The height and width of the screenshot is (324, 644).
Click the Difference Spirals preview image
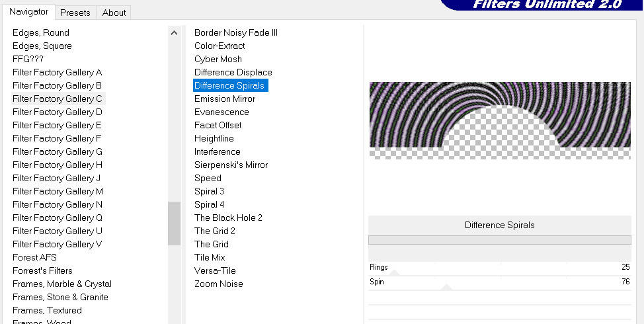tap(500, 120)
